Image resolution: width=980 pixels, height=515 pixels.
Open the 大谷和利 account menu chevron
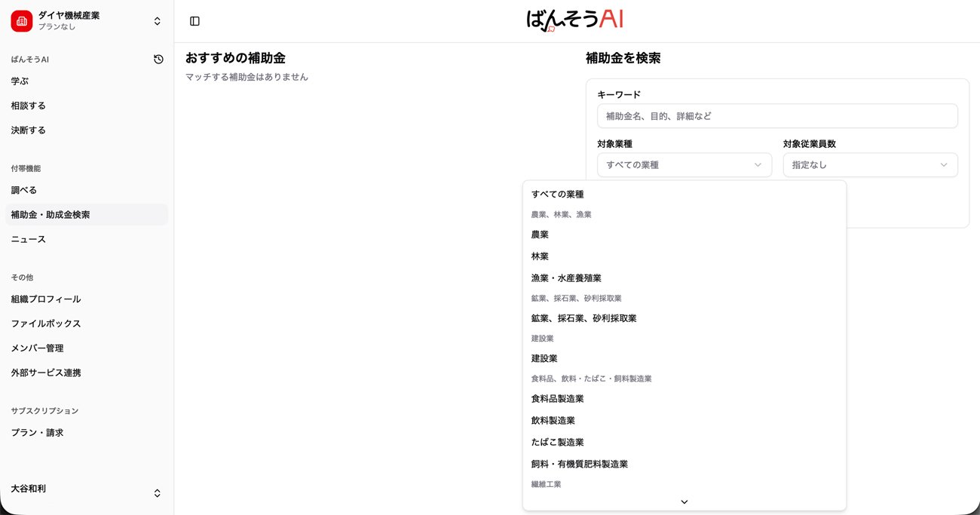[x=157, y=492]
